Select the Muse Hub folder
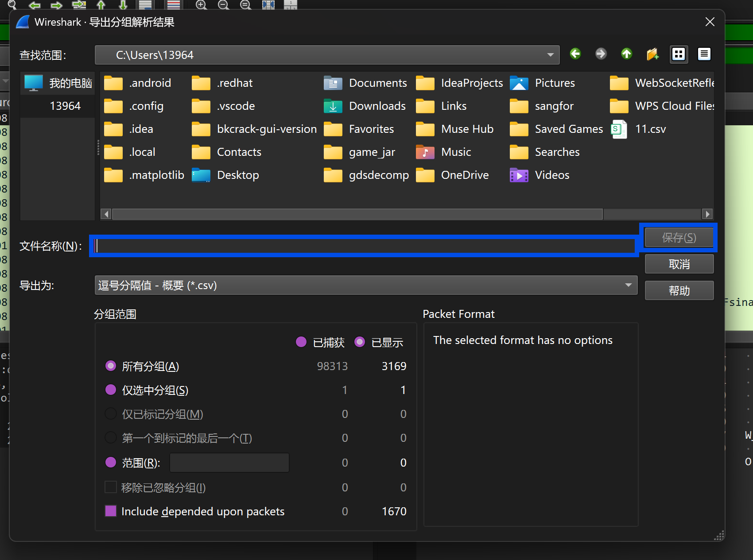Viewport: 753px width, 560px height. [x=454, y=129]
